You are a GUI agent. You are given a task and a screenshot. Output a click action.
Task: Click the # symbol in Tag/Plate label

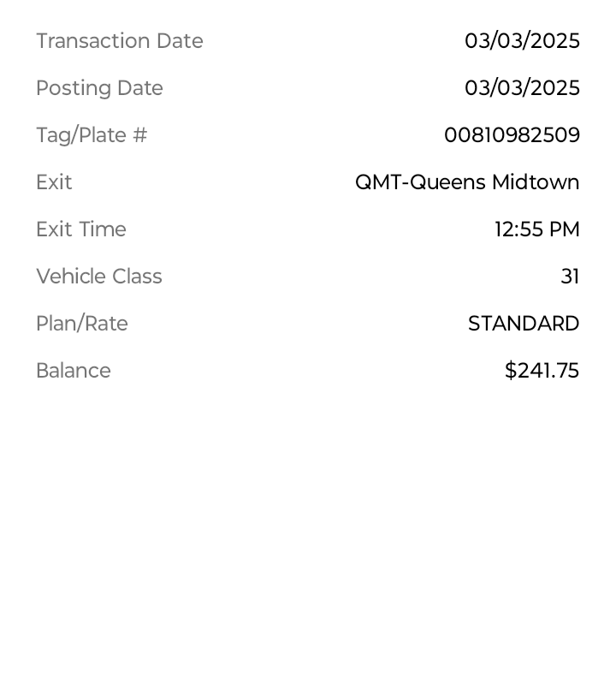[x=140, y=135]
